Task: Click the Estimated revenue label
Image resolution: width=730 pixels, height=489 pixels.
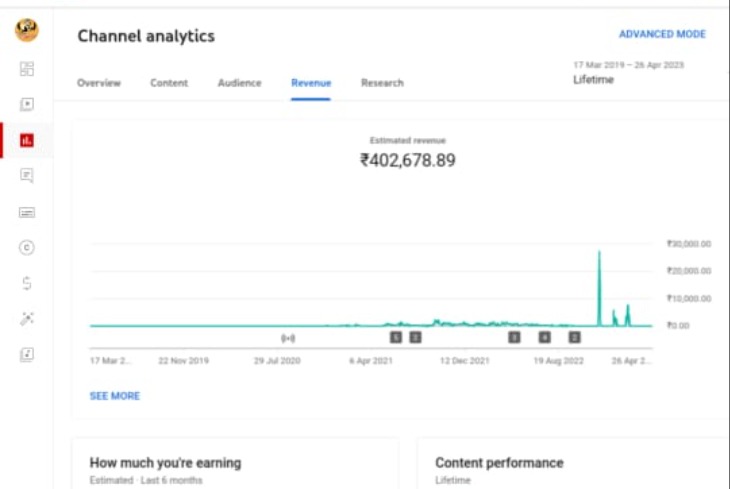Action: [x=408, y=140]
